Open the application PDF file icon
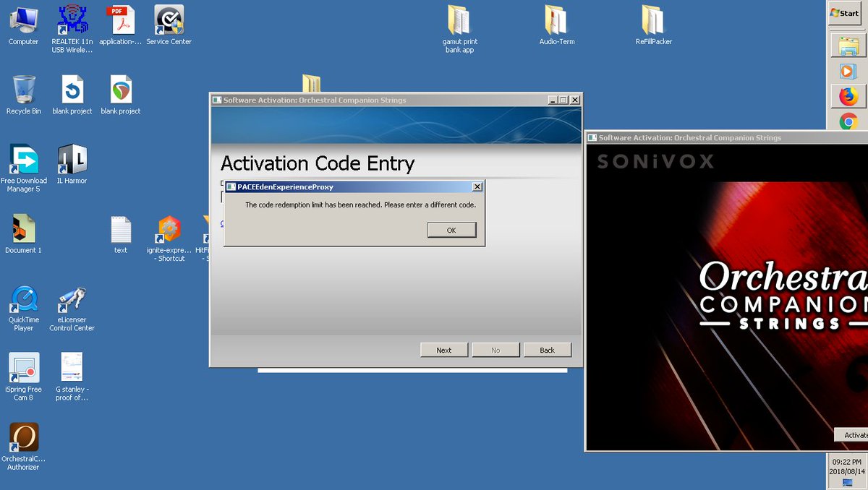The image size is (868, 490). (x=120, y=25)
